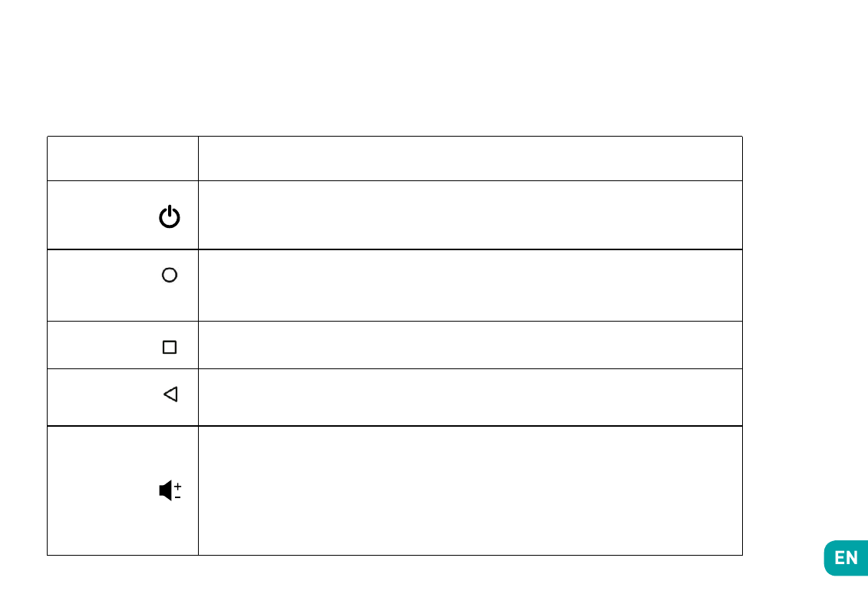Click the power button icon
The width and height of the screenshot is (868, 614).
[170, 216]
